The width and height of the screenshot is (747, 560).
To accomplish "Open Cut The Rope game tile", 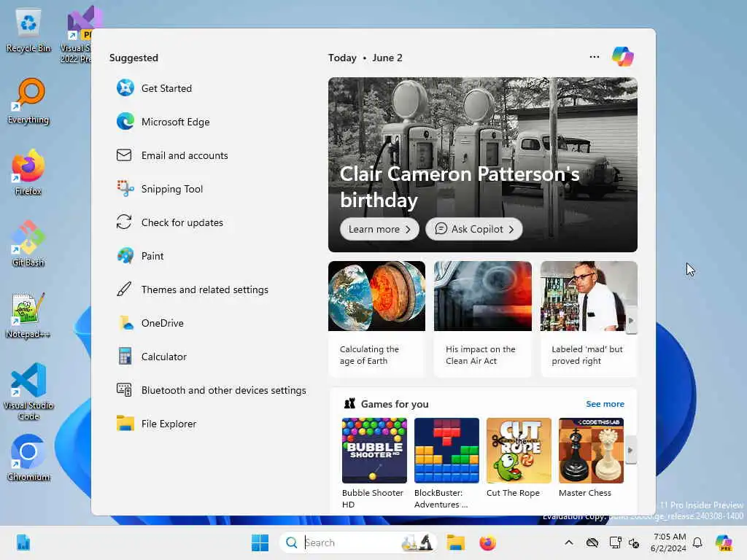I will click(x=519, y=458).
